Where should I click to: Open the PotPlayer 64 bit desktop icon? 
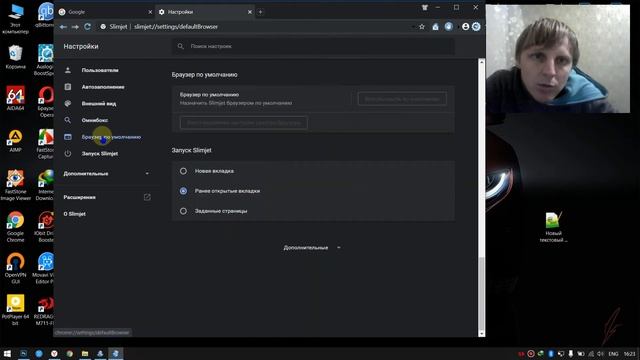click(x=15, y=310)
